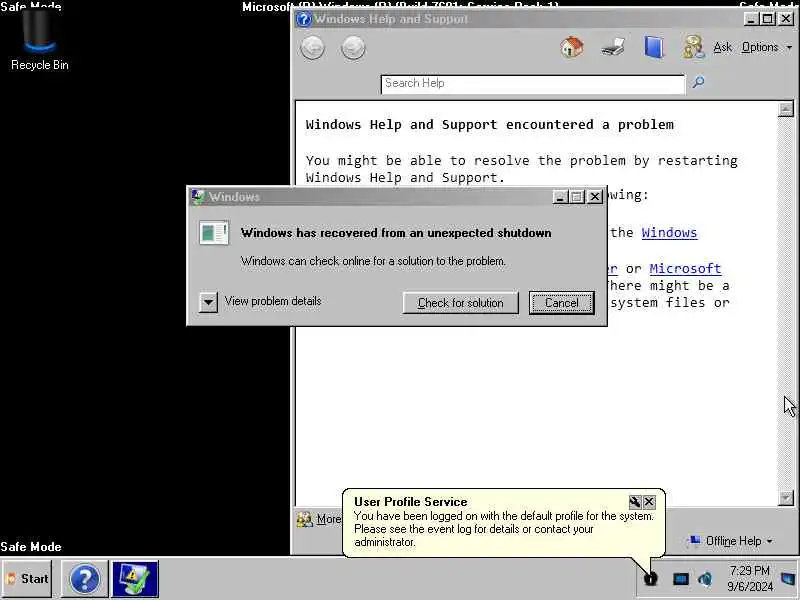Open the Options dropdown menu

pyautogui.click(x=766, y=47)
